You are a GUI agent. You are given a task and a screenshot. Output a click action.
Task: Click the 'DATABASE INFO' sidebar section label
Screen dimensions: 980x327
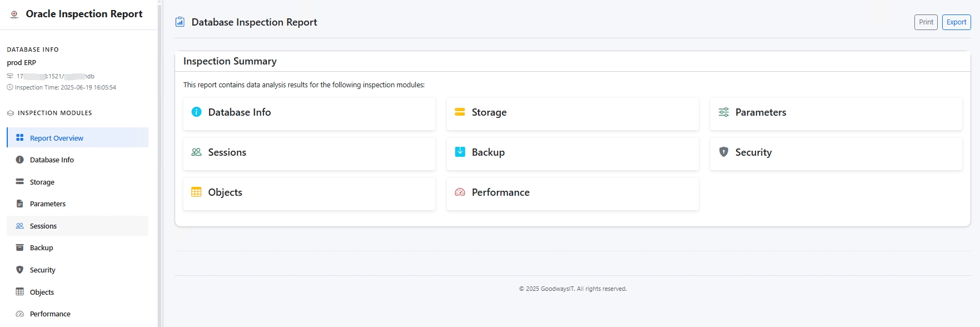[x=33, y=49]
